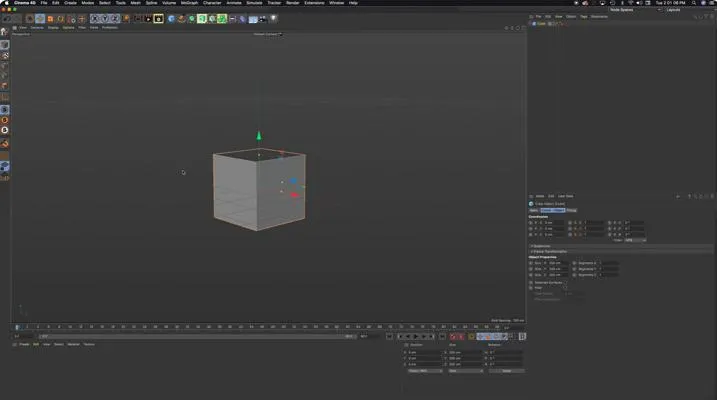Open the Node Space dropdown
The height and width of the screenshot is (400, 717).
point(636,10)
